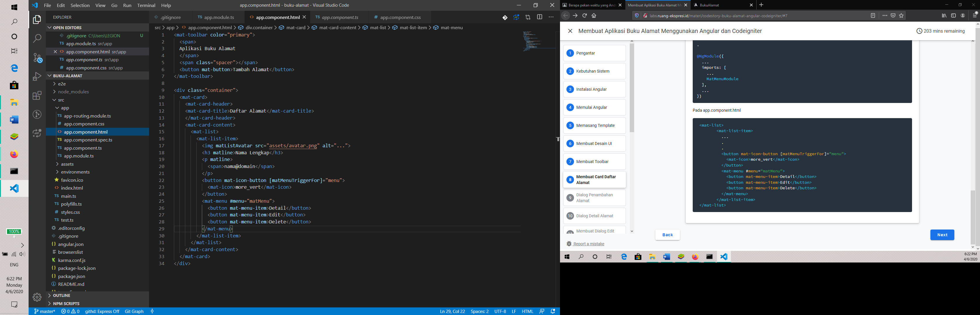The width and height of the screenshot is (980, 315).
Task: Open the Firefox Library icon
Action: 944,15
